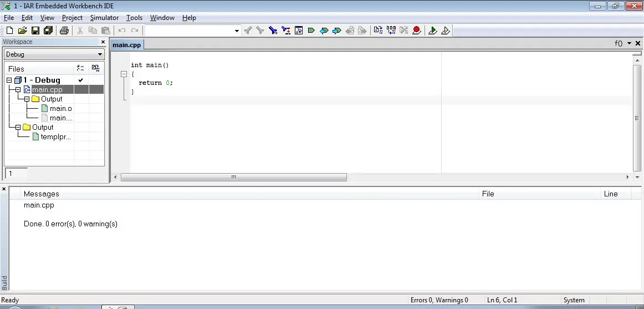Viewport: 644px width, 309px height.
Task: Click the Paste clipboard icon
Action: click(105, 31)
